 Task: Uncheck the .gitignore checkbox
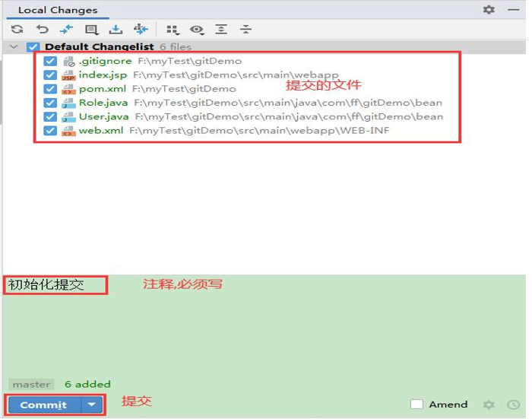(x=50, y=61)
